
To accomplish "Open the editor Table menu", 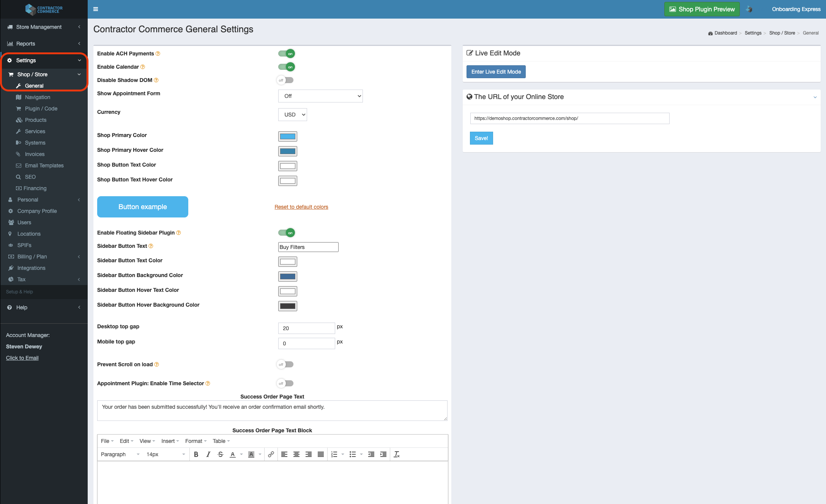I will tap(221, 441).
